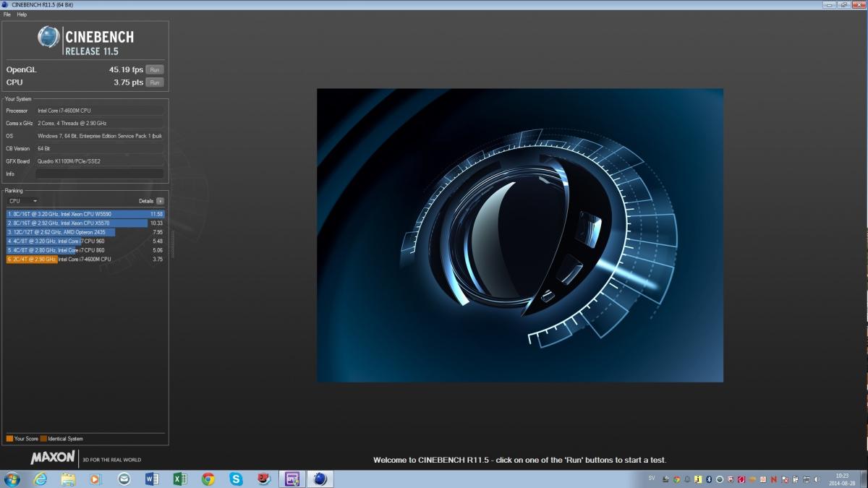This screenshot has height=488, width=868.
Task: Select the AMD Opteron 2435 ranking row
Action: [x=85, y=232]
